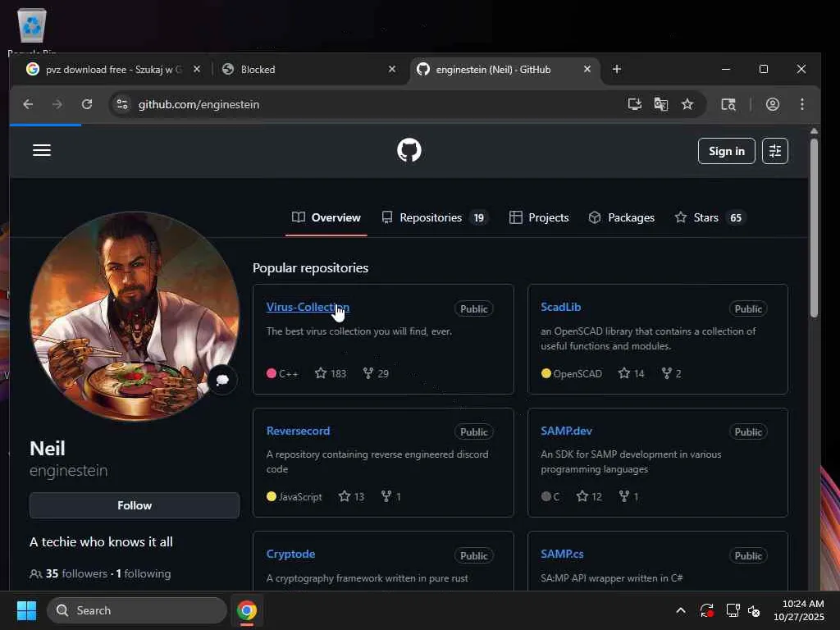Click the network display tray icon
This screenshot has width=840, height=630.
click(x=733, y=610)
